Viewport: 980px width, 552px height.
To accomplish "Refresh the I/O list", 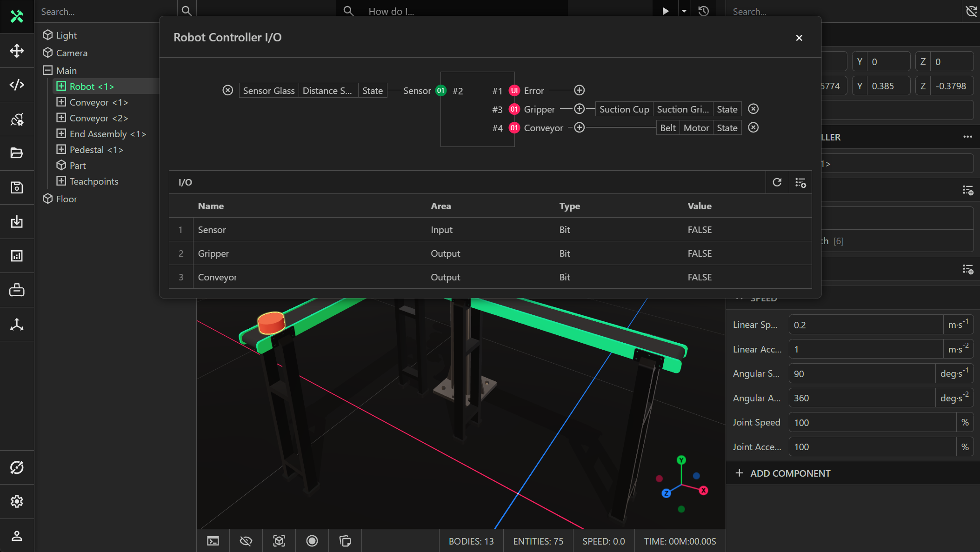I will click(777, 182).
